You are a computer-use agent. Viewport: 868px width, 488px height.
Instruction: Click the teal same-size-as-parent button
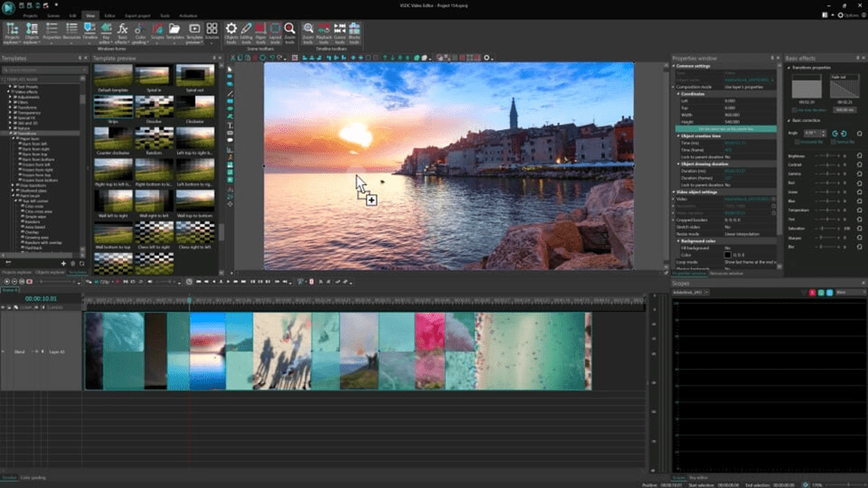click(x=726, y=128)
